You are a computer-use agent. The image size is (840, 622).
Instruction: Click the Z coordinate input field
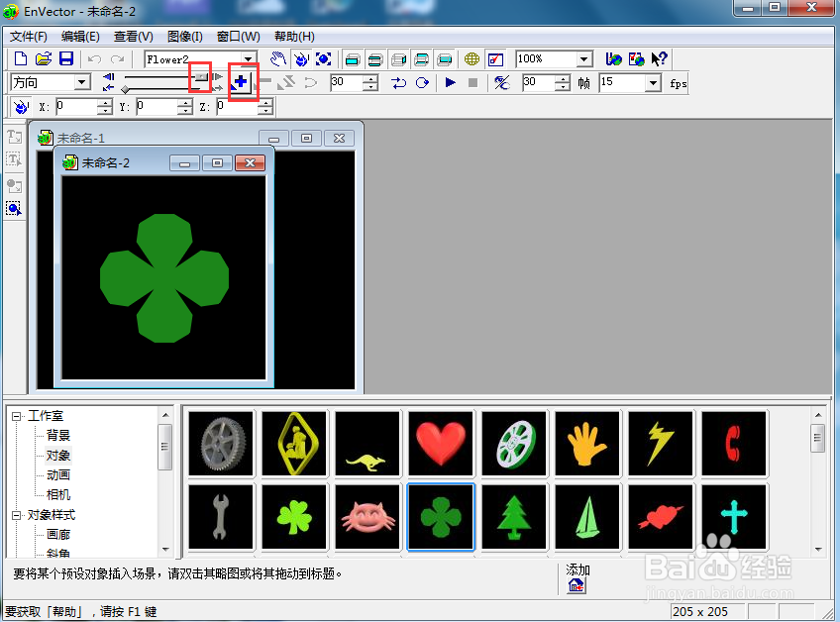pyautogui.click(x=238, y=107)
